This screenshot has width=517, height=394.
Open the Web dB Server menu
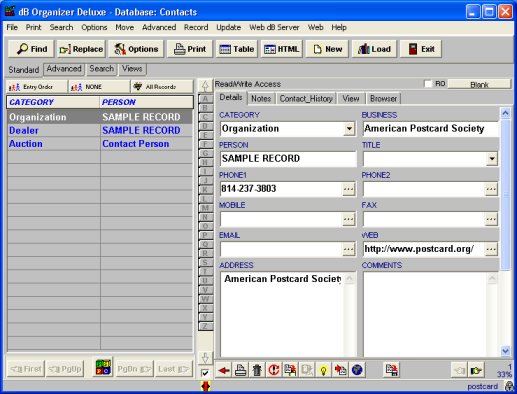[x=274, y=27]
